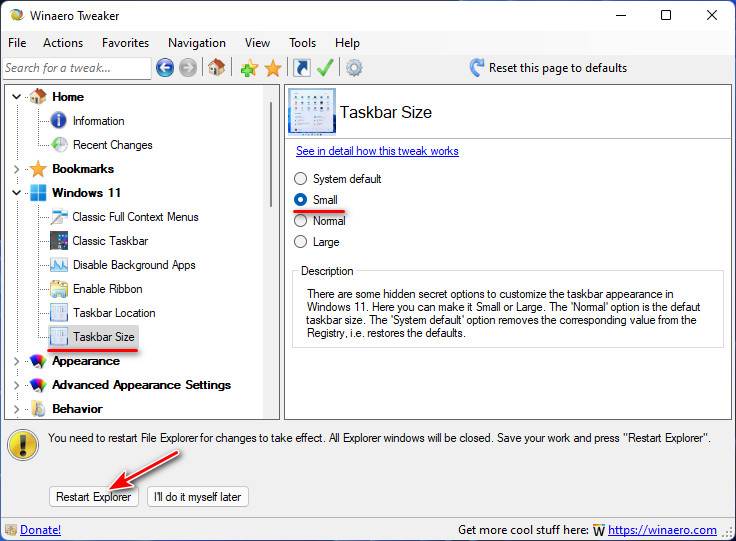
Task: Open the Actions menu
Action: pyautogui.click(x=63, y=43)
